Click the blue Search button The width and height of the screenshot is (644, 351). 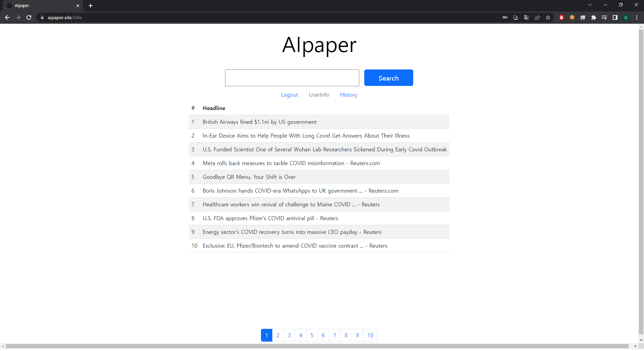[x=388, y=78]
